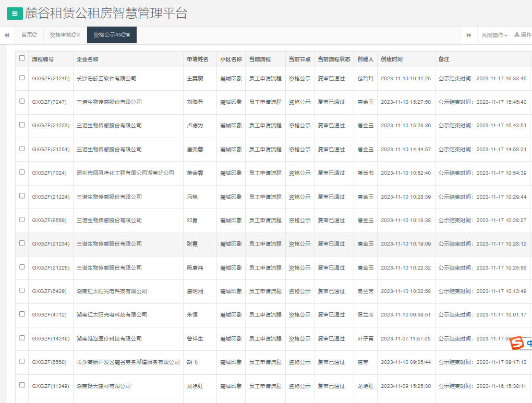Click the right double-arrow tab scroller
This screenshot has height=403, width=532.
(468, 35)
